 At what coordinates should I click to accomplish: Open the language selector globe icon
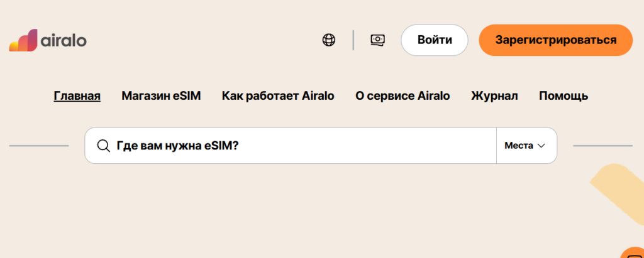(x=328, y=40)
